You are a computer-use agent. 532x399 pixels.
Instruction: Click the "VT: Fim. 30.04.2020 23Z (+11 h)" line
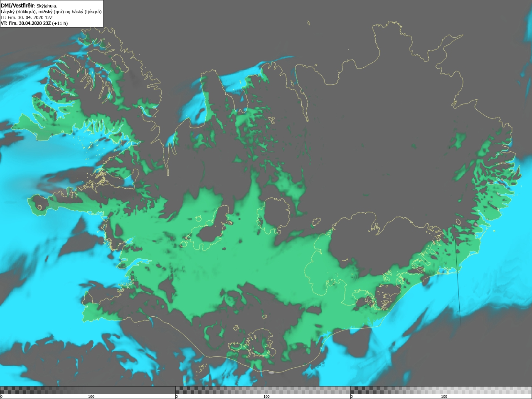pos(34,23)
